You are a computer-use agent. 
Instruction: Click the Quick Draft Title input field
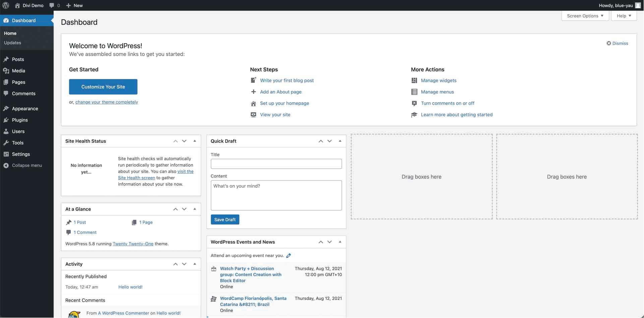(x=276, y=164)
